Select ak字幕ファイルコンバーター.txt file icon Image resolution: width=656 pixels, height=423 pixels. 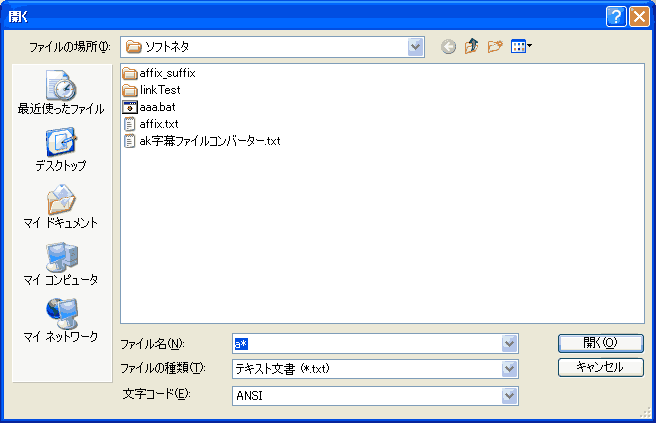tap(130, 141)
